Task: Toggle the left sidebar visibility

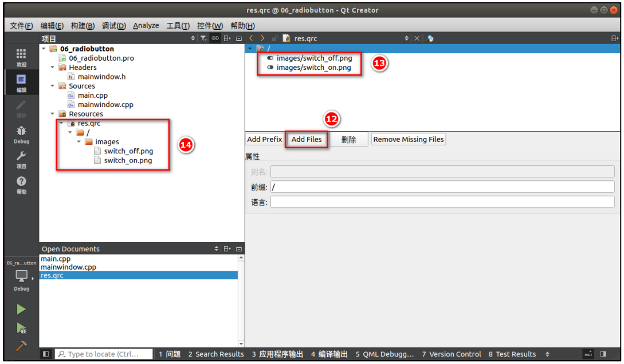Action: click(46, 354)
